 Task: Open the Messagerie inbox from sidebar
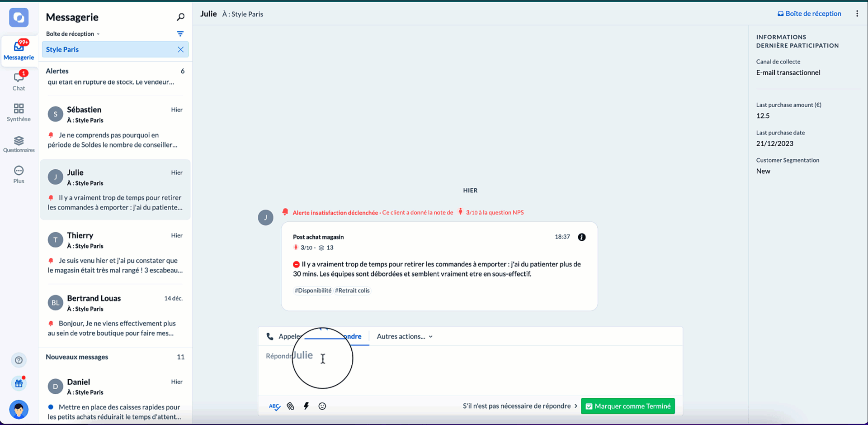[19, 50]
